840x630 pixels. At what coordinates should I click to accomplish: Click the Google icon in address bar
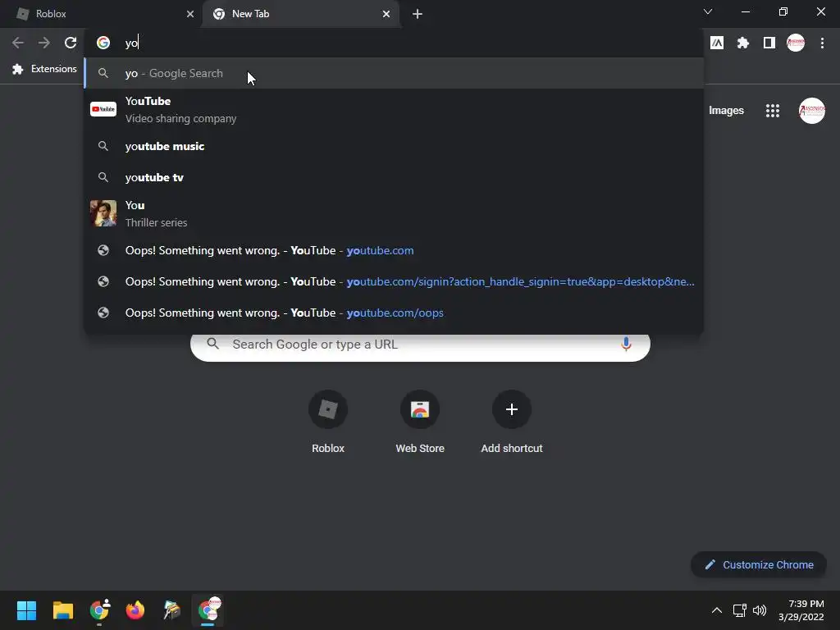point(103,43)
